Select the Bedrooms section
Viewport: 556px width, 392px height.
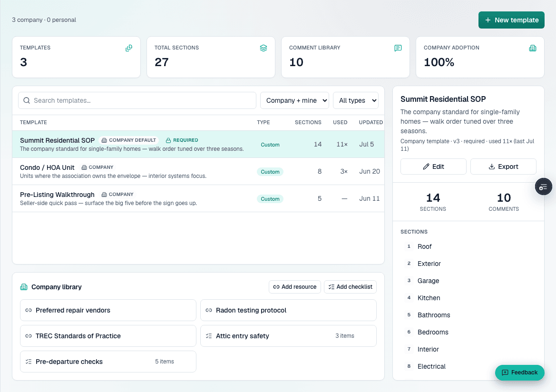pos(468,332)
